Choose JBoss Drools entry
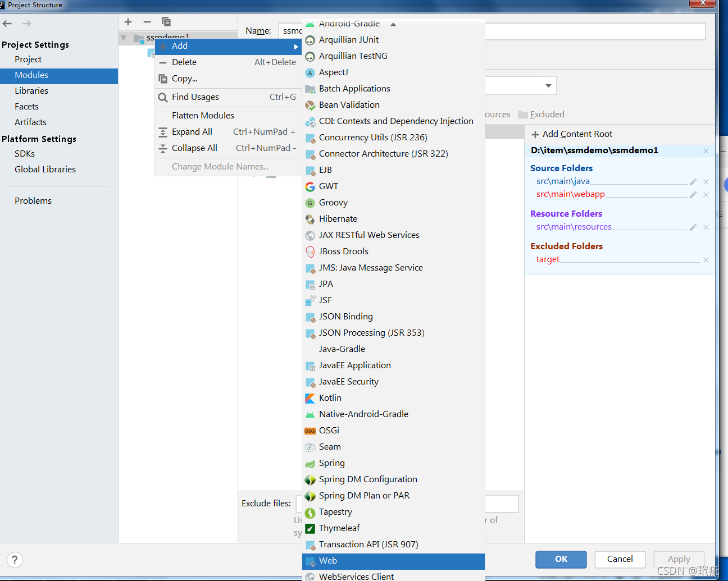The width and height of the screenshot is (728, 581). pyautogui.click(x=393, y=251)
